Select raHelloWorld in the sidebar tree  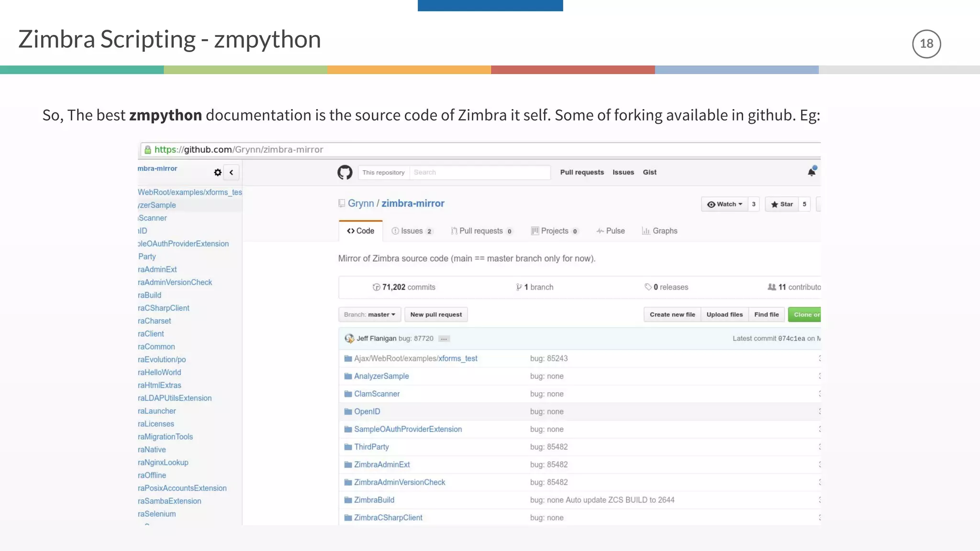159,373
